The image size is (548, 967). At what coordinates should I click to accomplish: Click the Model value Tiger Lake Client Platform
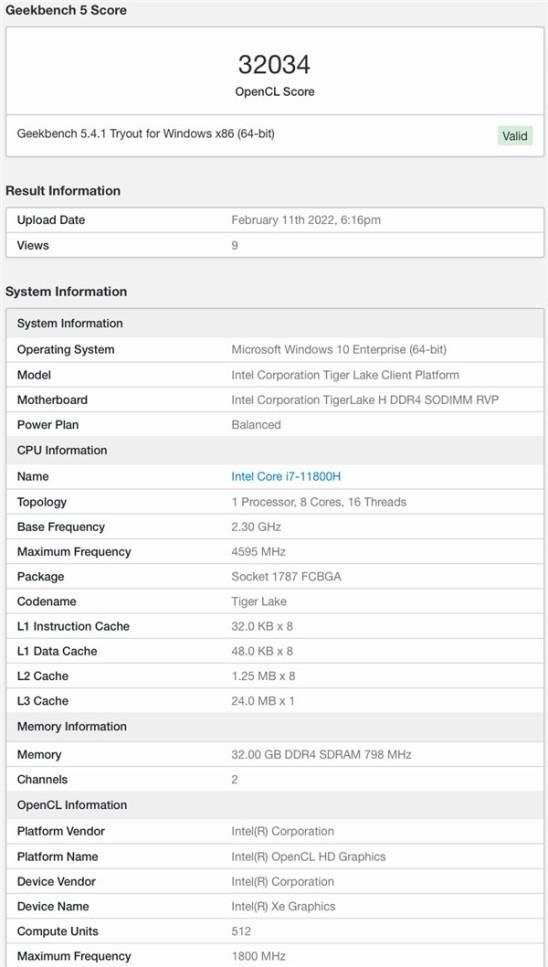[x=345, y=375]
